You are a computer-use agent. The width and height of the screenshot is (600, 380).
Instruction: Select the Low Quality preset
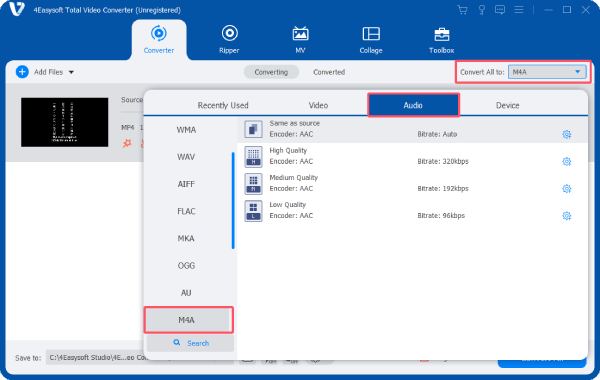coord(412,210)
